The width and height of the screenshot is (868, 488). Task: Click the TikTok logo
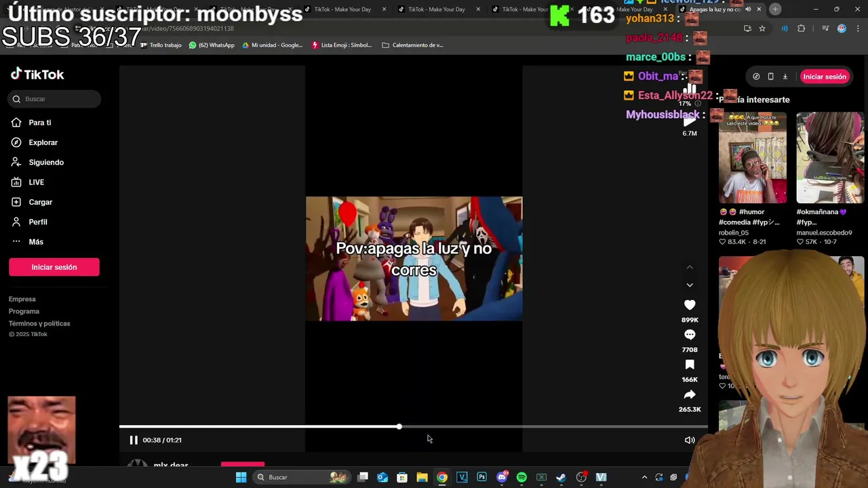(37, 75)
